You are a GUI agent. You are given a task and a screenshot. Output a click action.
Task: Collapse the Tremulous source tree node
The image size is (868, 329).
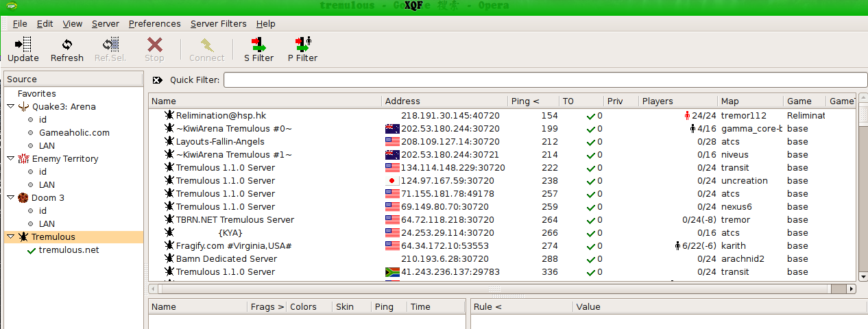click(10, 237)
